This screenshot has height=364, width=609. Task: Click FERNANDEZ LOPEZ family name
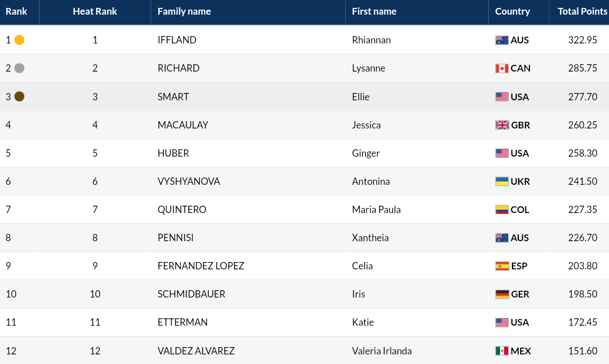pos(201,266)
